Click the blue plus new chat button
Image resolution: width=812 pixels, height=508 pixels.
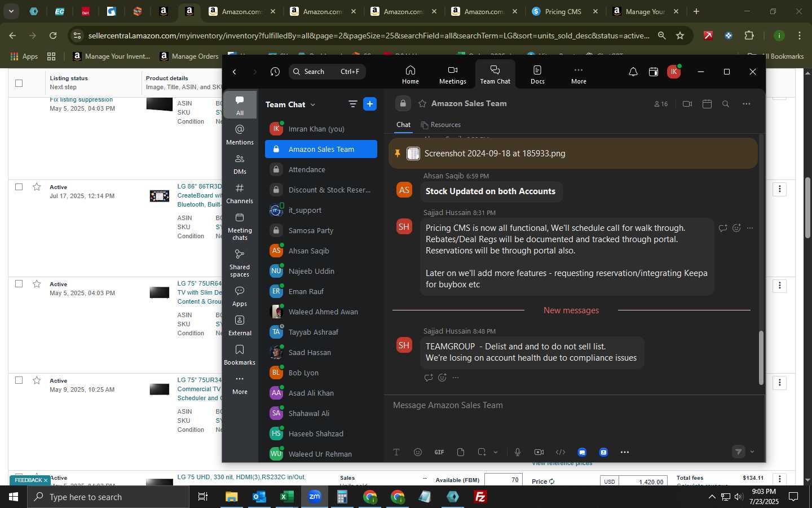point(370,104)
